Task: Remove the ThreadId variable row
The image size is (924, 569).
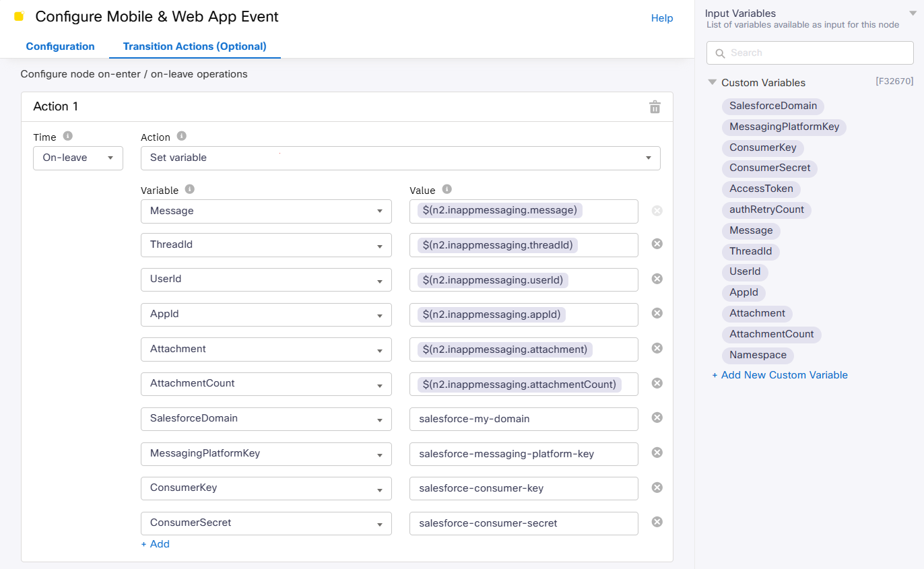Action: [x=657, y=244]
